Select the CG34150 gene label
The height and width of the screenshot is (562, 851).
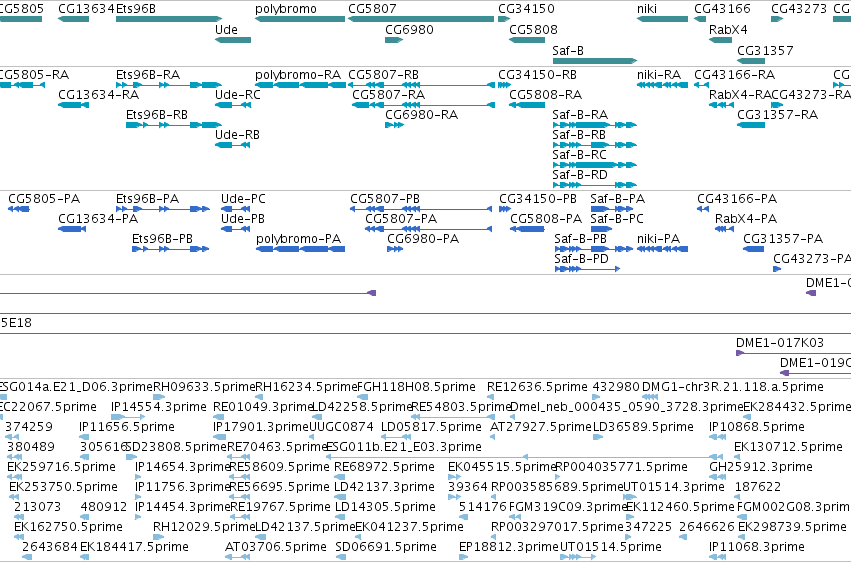tap(526, 9)
